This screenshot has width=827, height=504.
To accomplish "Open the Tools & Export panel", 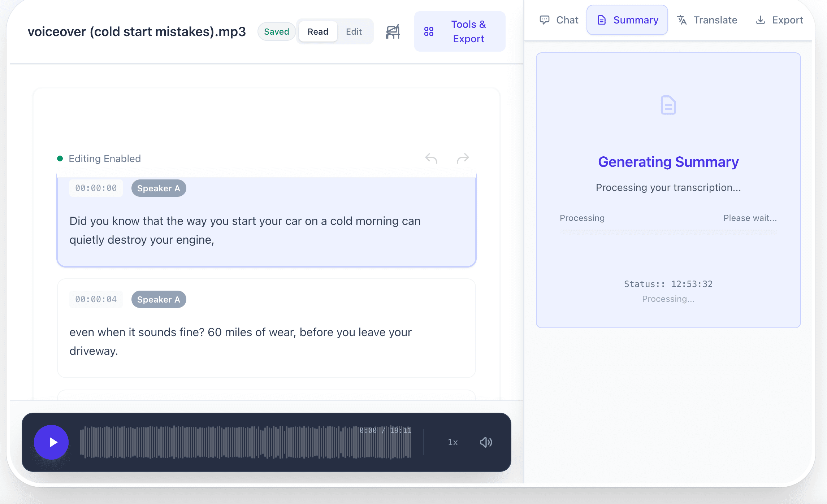I will tap(460, 31).
